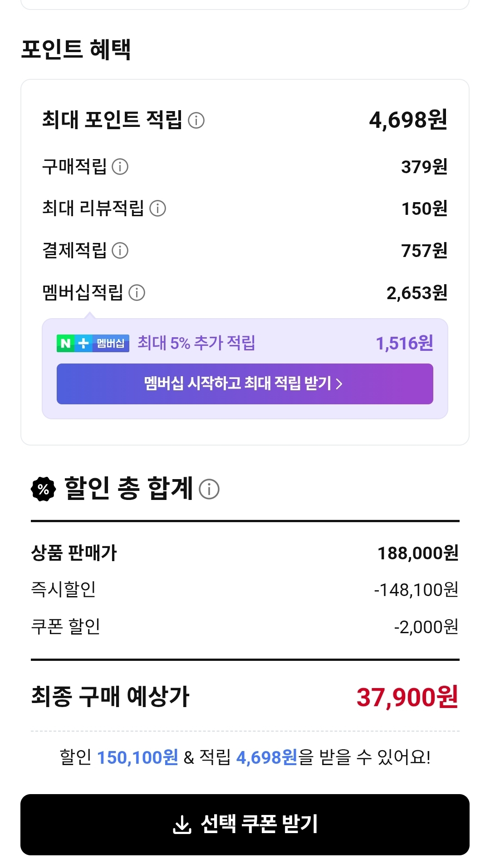Tap the 포인트 혜택 section heading
The width and height of the screenshot is (490, 868).
tap(76, 49)
